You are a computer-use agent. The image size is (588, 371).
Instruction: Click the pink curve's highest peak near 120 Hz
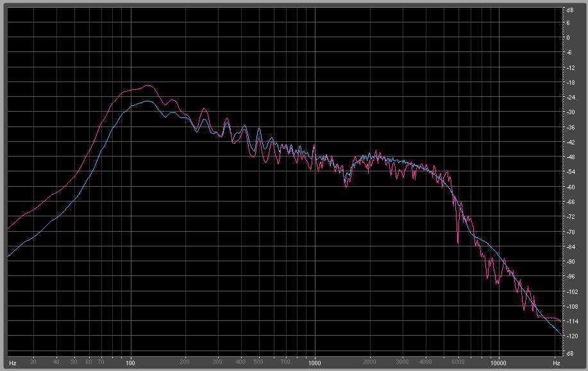click(x=148, y=85)
